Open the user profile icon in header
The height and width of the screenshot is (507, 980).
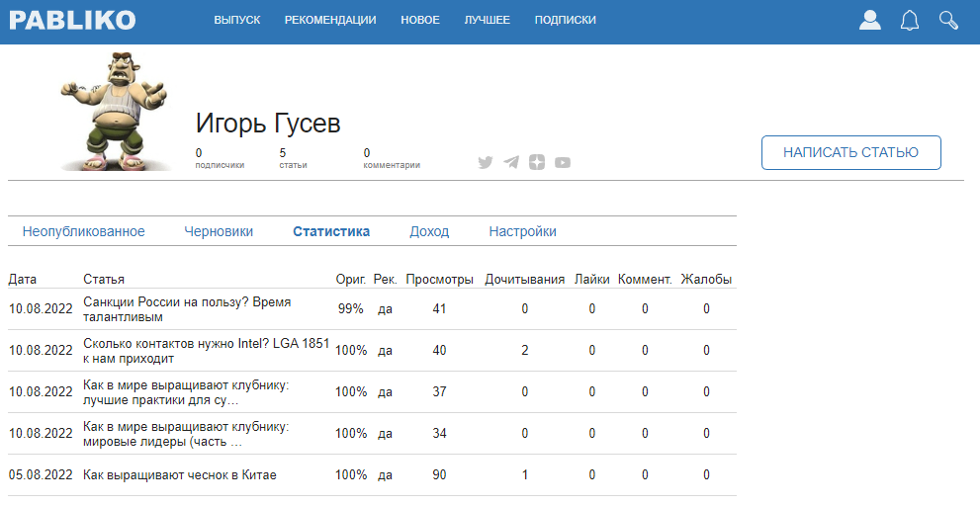click(x=869, y=20)
